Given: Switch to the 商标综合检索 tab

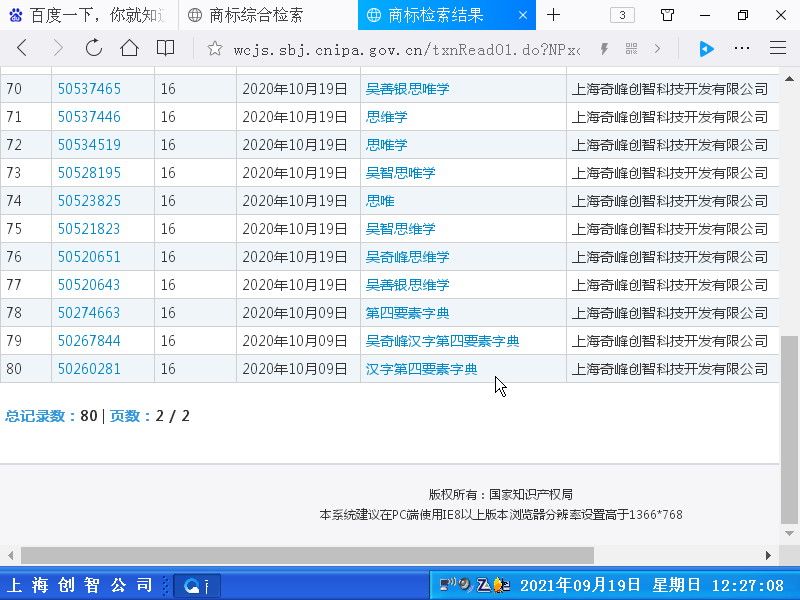Looking at the screenshot, I should click(x=256, y=15).
